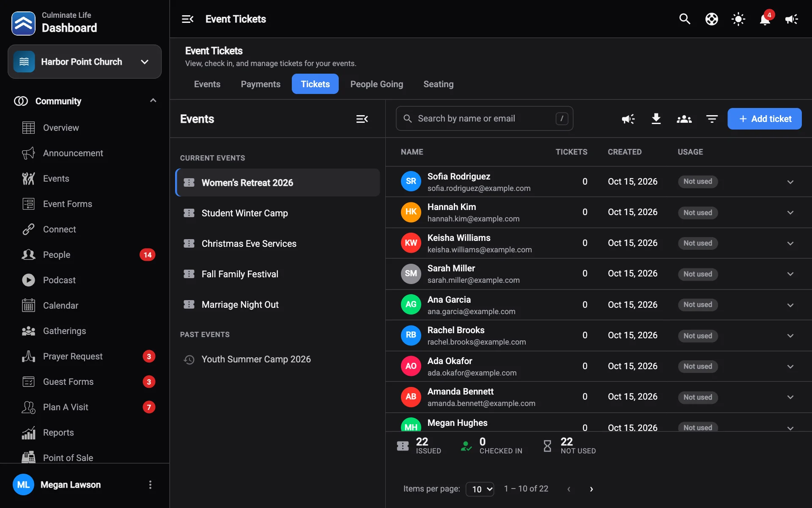812x508 pixels.
Task: Select the Tickets tab
Action: [315, 84]
